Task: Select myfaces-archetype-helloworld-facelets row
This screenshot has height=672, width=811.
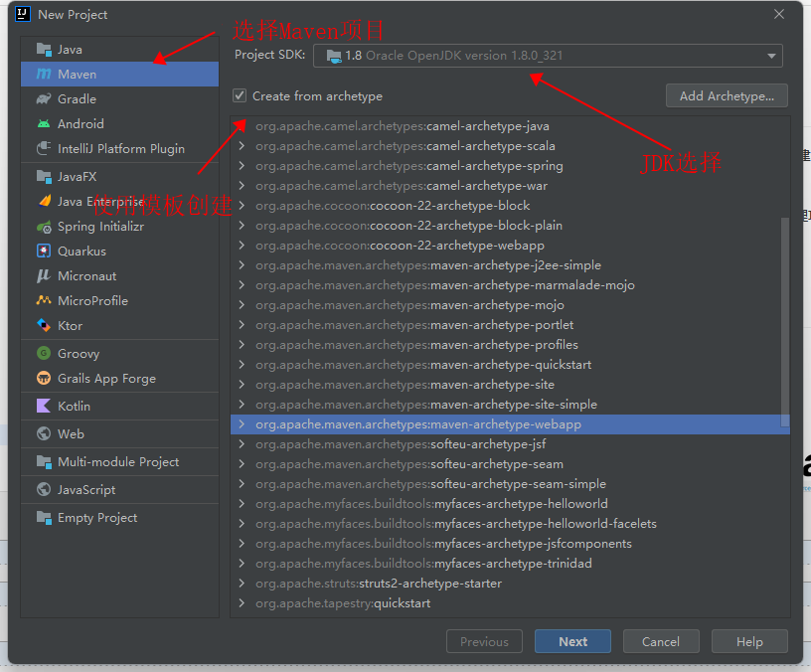Action: pos(510,524)
